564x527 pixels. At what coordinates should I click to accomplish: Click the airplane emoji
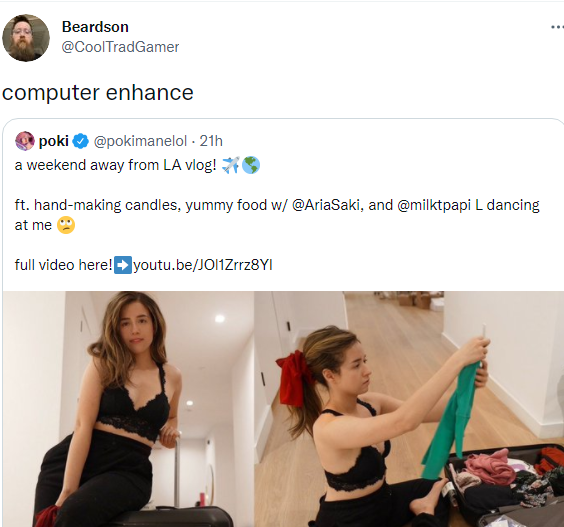[x=231, y=165]
